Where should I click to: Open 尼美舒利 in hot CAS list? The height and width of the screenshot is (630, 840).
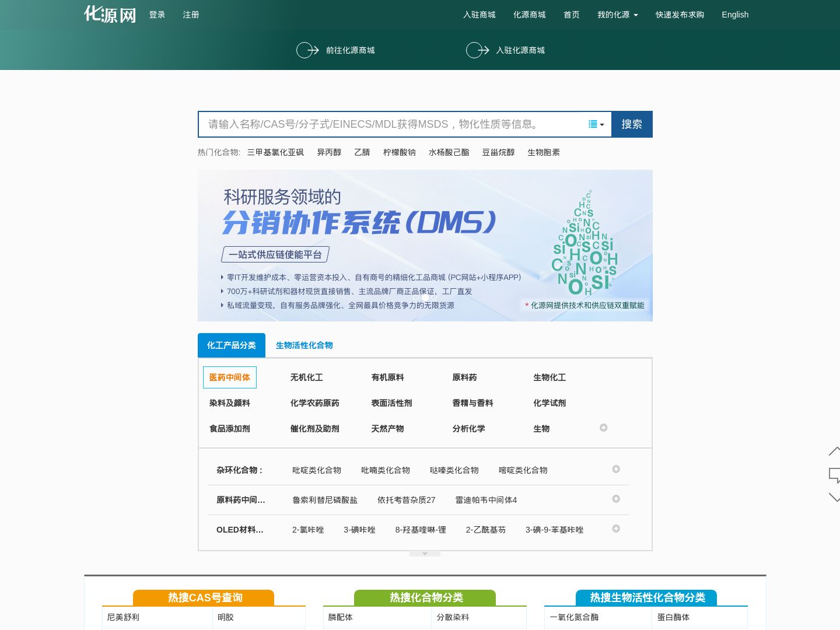(x=123, y=617)
